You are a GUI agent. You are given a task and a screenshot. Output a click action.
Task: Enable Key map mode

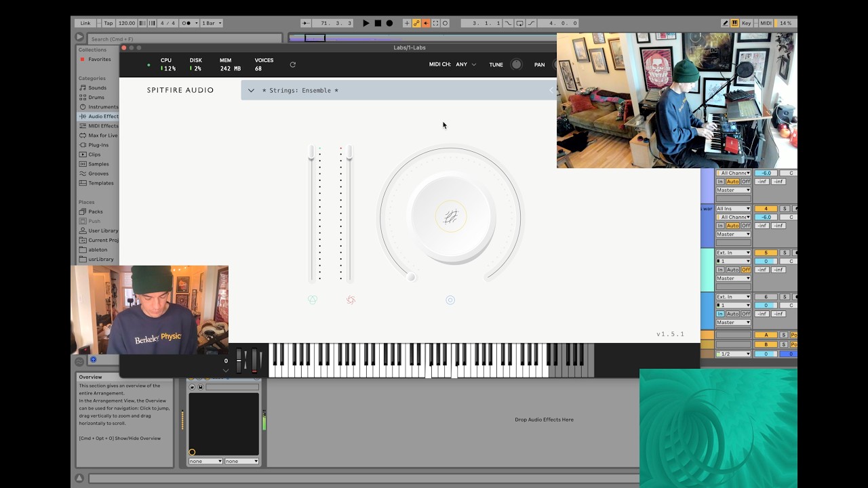747,23
